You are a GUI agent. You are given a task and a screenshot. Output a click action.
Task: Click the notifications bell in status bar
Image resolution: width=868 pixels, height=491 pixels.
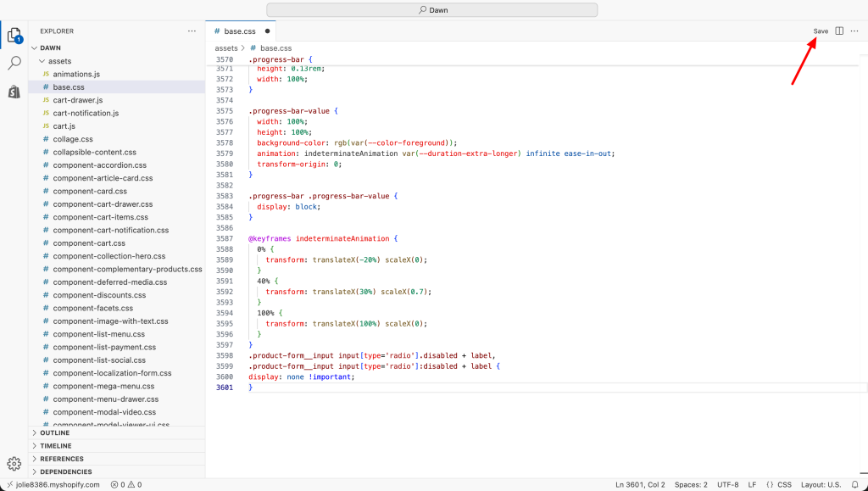pyautogui.click(x=856, y=484)
